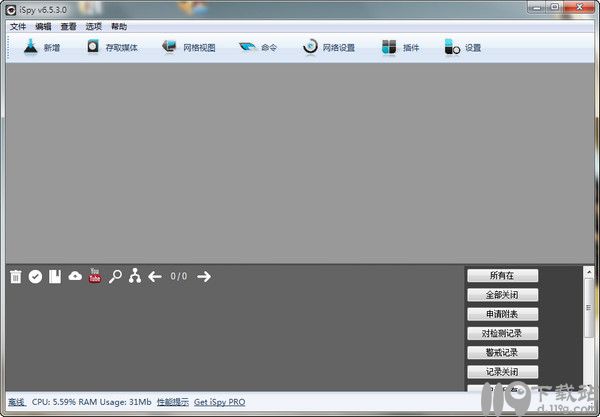The height and width of the screenshot is (417, 600).
Task: Click the iSpy app icon in title bar
Action: pos(11,10)
